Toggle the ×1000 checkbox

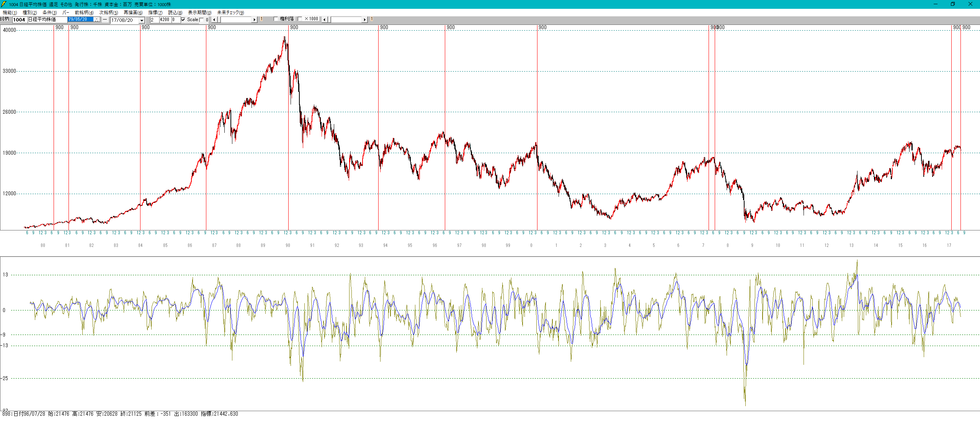[x=300, y=19]
